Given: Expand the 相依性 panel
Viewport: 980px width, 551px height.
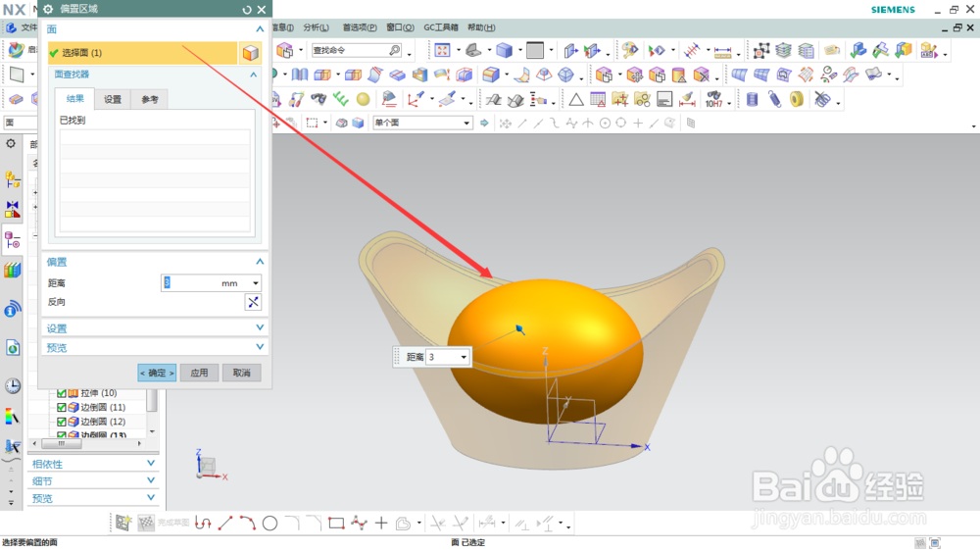Looking at the screenshot, I should [151, 464].
